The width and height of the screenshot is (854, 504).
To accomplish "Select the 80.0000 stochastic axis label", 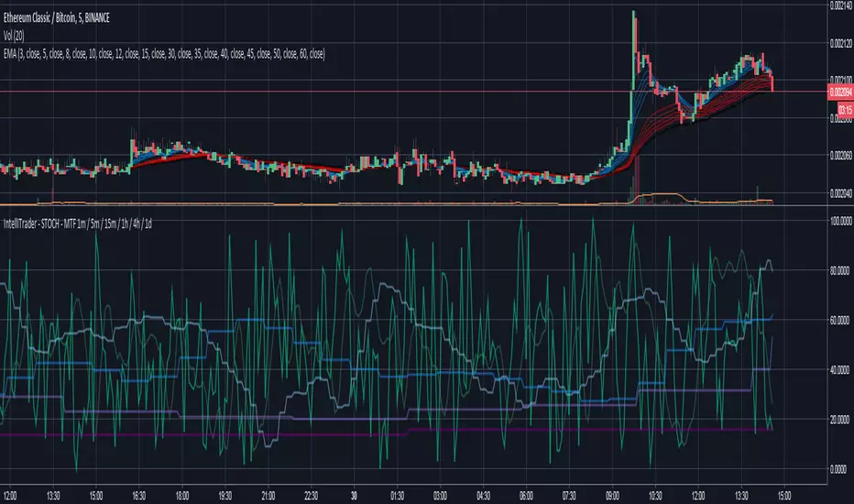I will tap(841, 271).
